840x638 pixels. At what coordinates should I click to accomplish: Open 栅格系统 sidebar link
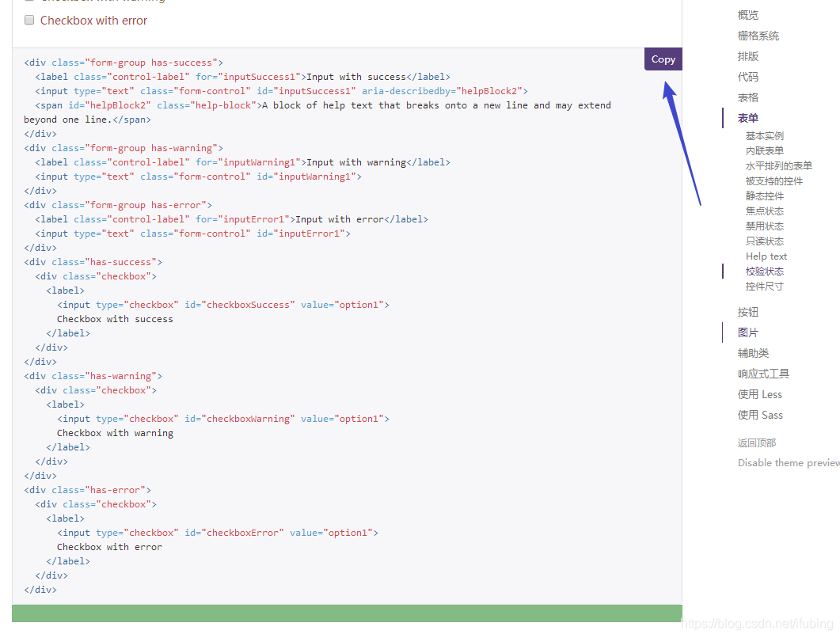(x=758, y=36)
